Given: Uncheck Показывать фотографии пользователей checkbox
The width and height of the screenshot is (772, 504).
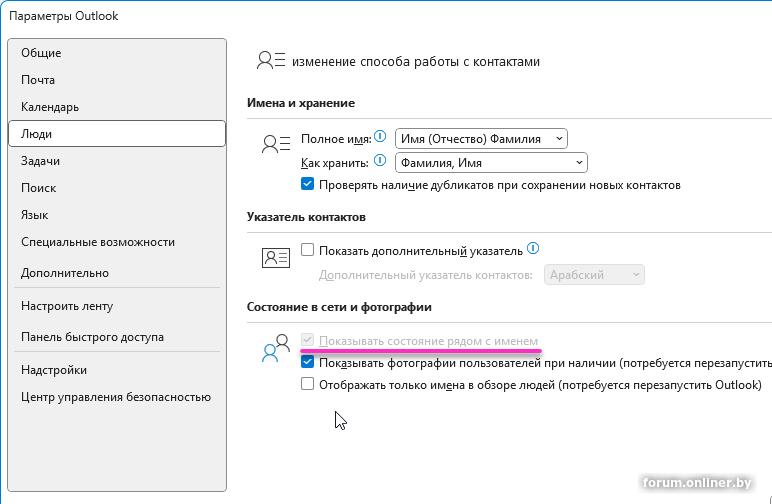Looking at the screenshot, I should [308, 363].
